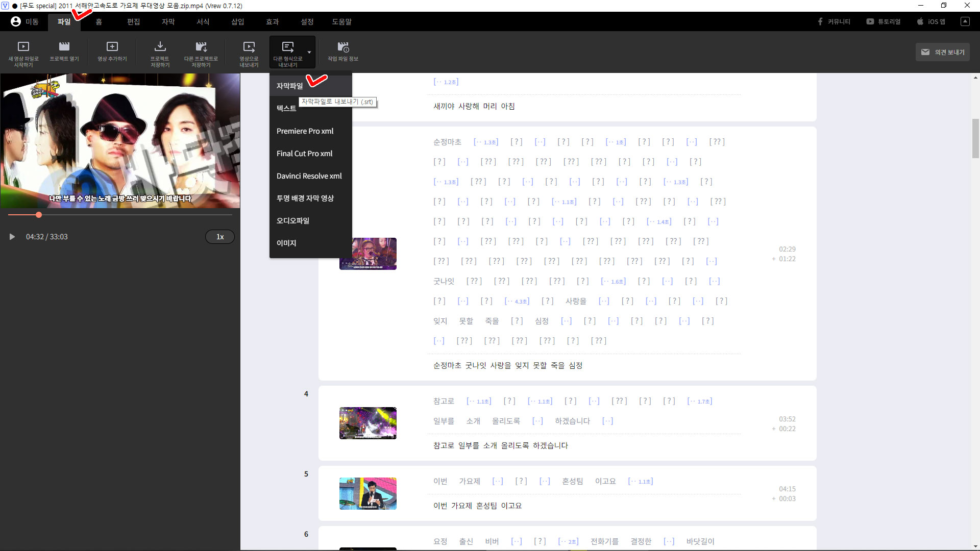Click word 참고로 in clip 4

coord(444,401)
